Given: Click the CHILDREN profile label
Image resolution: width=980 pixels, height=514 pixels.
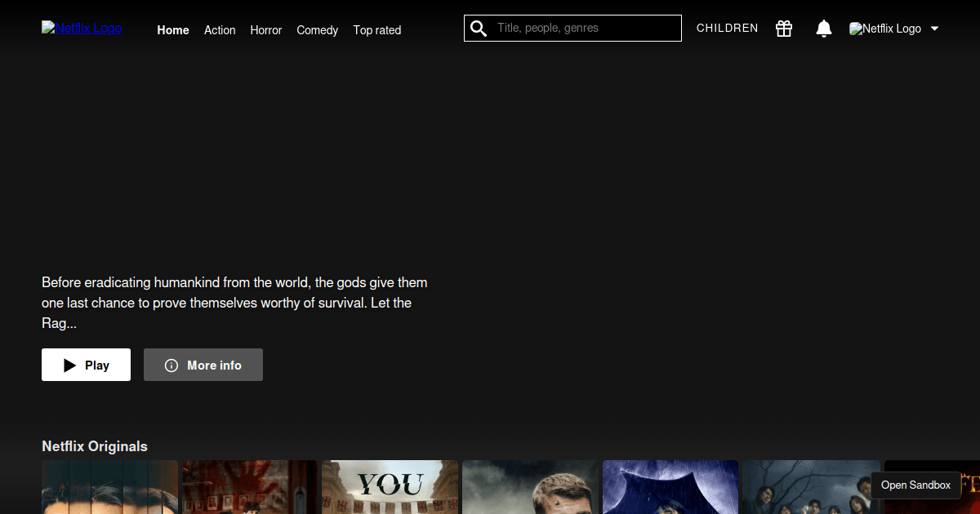Looking at the screenshot, I should [727, 28].
